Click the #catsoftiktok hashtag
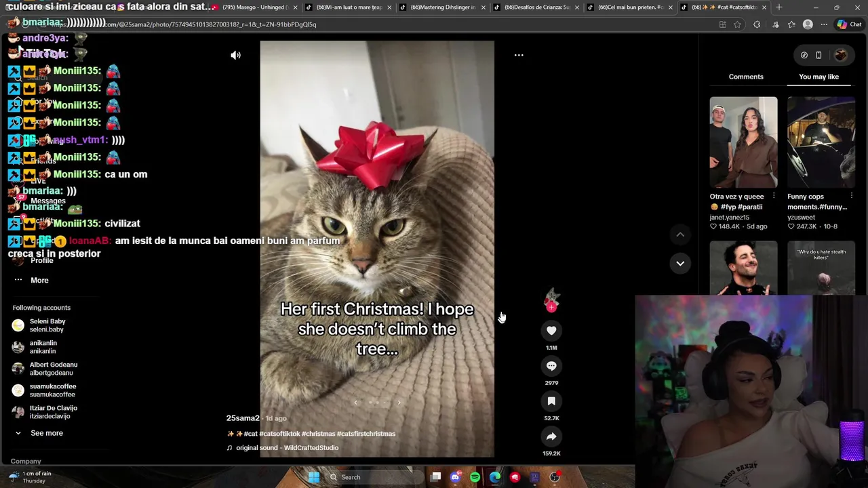868x488 pixels. pos(279,434)
